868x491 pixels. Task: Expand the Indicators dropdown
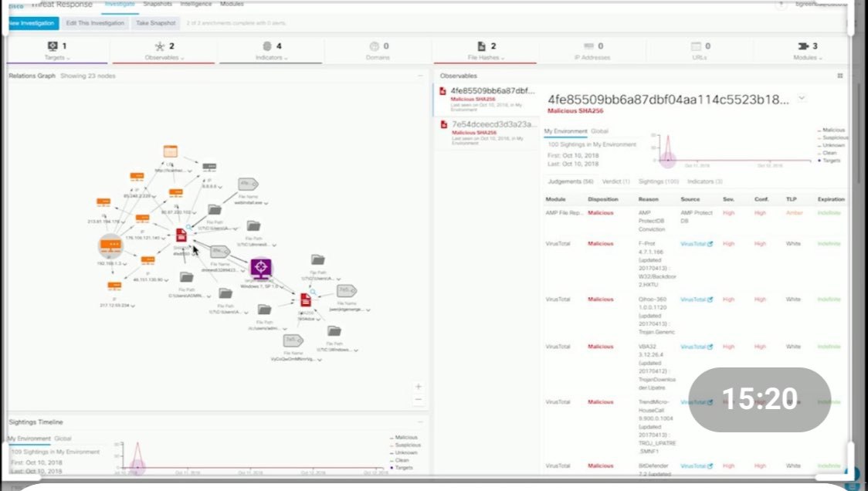tap(271, 58)
